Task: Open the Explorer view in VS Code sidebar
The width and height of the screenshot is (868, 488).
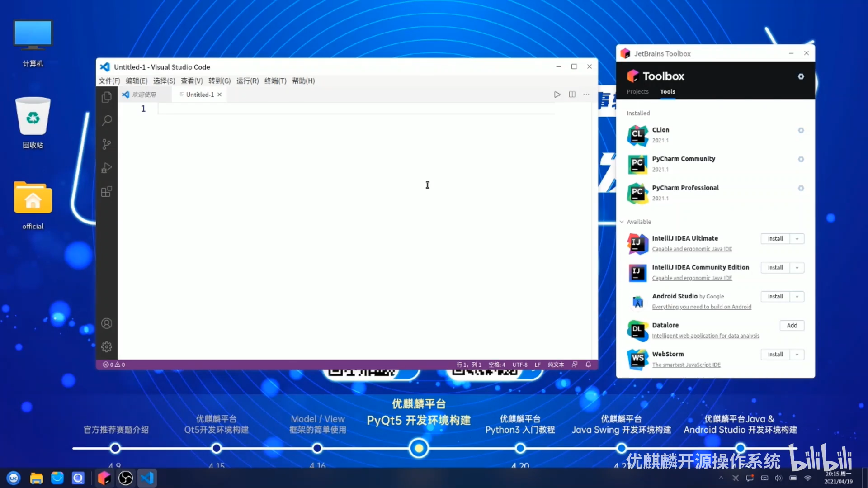Action: coord(107,97)
